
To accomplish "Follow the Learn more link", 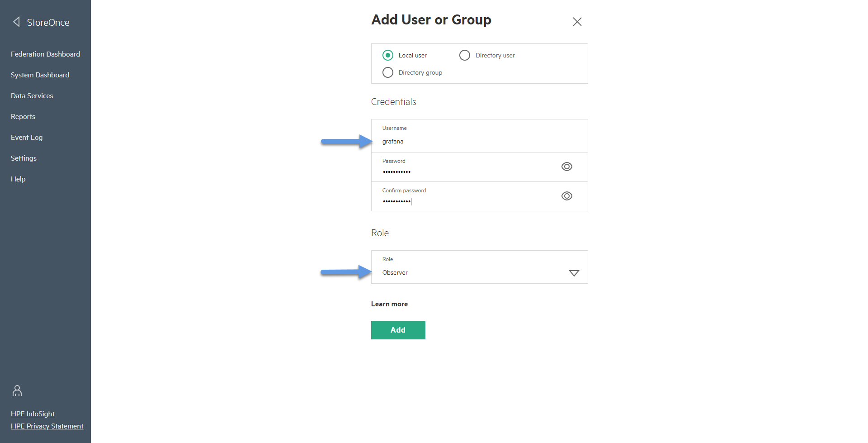I will pyautogui.click(x=389, y=304).
